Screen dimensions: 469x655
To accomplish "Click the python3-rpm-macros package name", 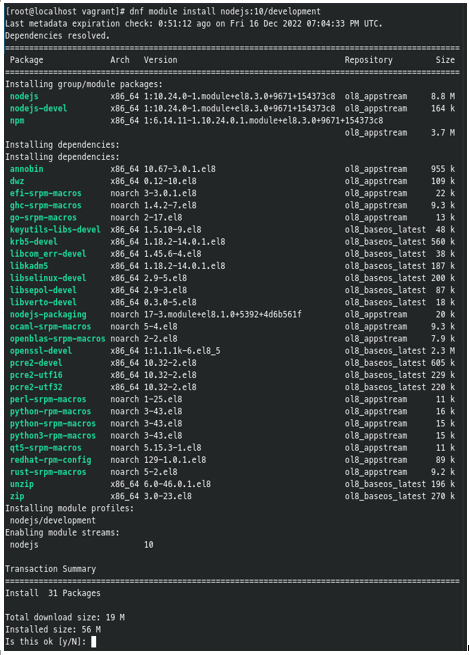I will [x=53, y=436].
